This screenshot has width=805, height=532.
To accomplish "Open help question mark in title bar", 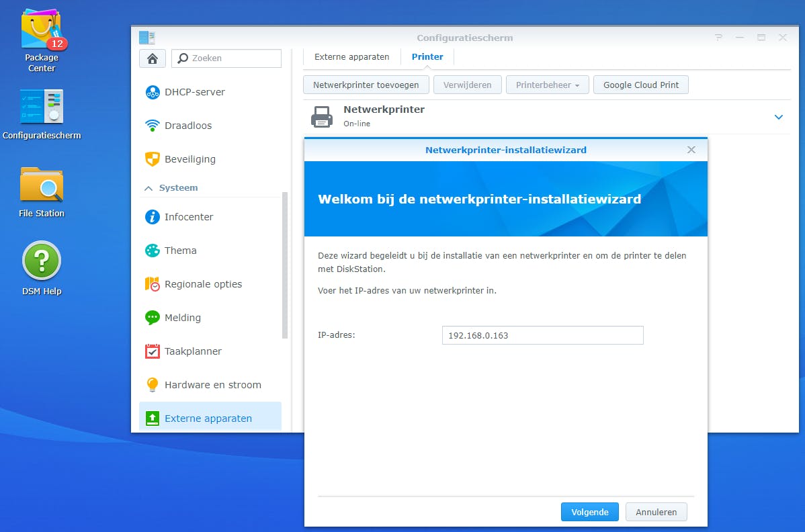I will pos(718,38).
